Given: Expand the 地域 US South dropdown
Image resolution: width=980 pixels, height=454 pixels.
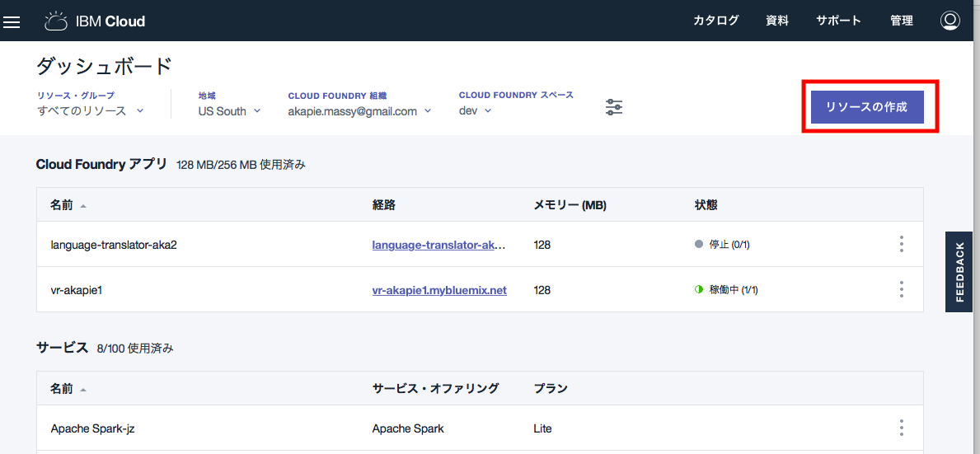Looking at the screenshot, I should (229, 111).
